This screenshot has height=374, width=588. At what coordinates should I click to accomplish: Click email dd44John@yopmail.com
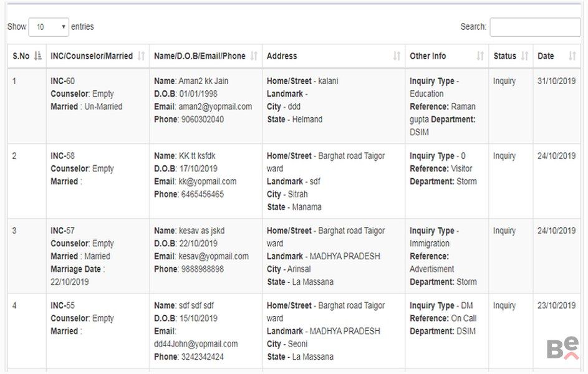coord(196,344)
